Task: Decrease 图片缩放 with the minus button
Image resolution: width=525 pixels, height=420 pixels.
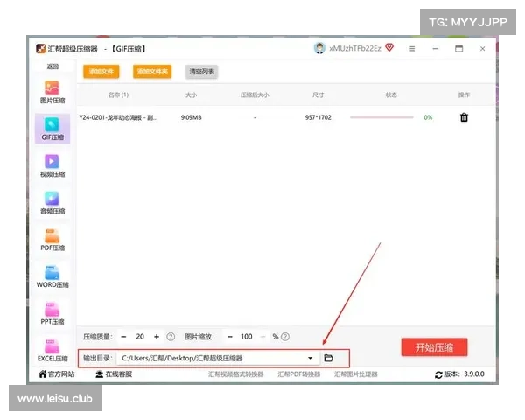Action: point(229,337)
